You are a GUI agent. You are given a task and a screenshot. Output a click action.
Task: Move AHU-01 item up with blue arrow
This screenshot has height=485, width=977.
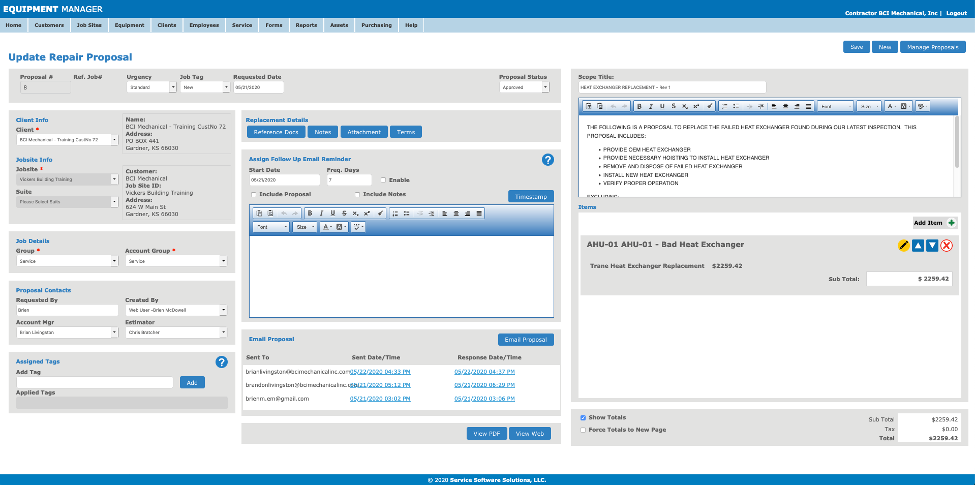tap(918, 245)
